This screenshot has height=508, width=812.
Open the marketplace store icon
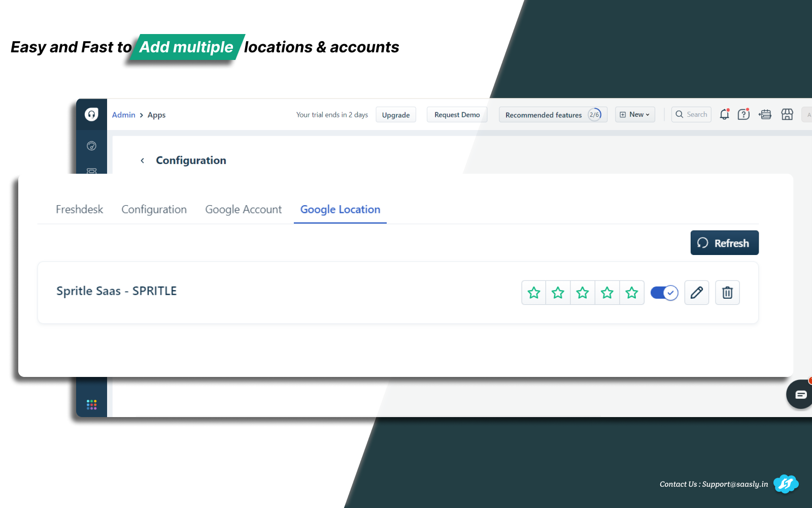787,114
